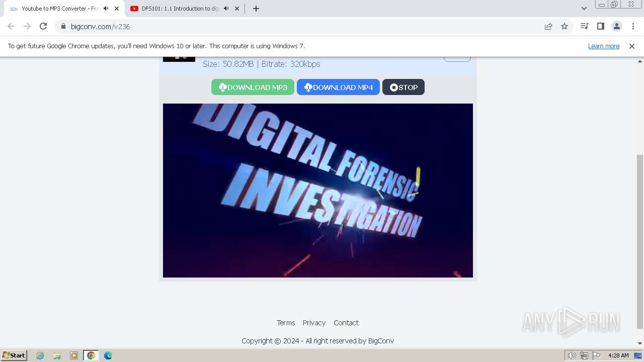644x362 pixels.
Task: Open the Privacy link
Action: coord(314,323)
